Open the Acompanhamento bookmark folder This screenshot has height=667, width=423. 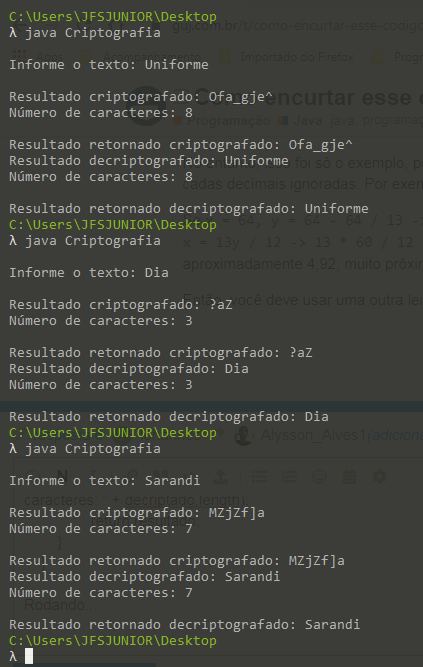(x=151, y=57)
